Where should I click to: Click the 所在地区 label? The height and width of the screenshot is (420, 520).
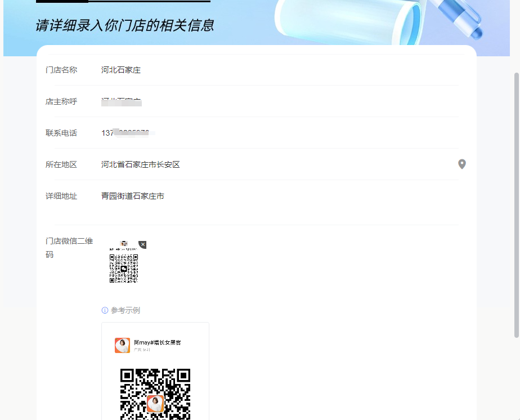click(x=61, y=164)
